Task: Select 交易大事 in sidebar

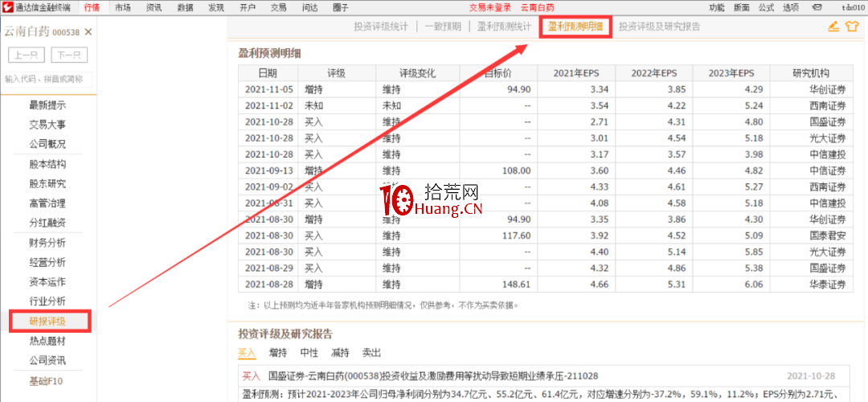Action: point(47,125)
